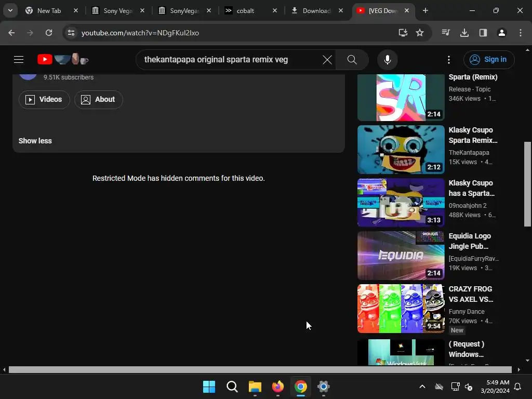The height and width of the screenshot is (399, 532).
Task: Click 09noahjohn 2 channel name
Action: tap(468, 206)
